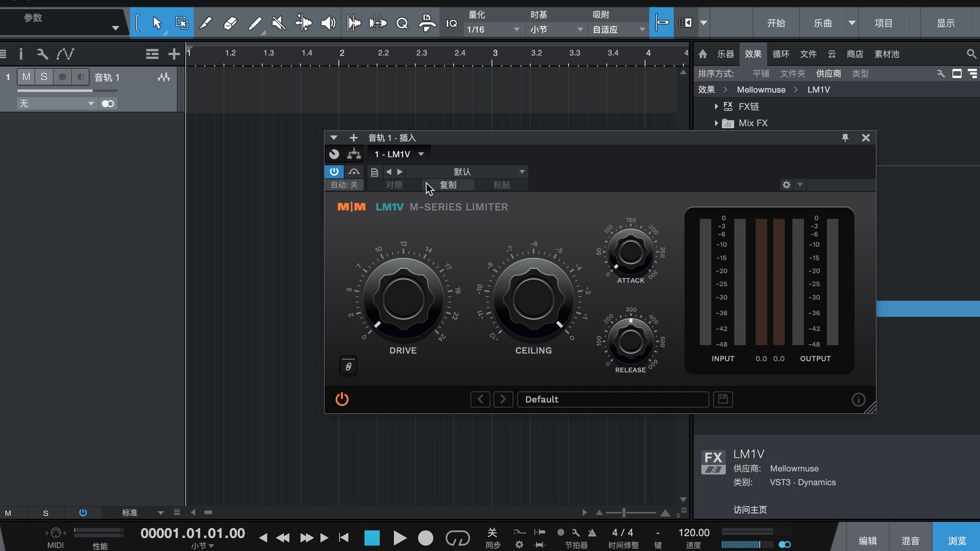The height and width of the screenshot is (551, 980).
Task: Click the IQ input quantize button
Action: (x=452, y=23)
